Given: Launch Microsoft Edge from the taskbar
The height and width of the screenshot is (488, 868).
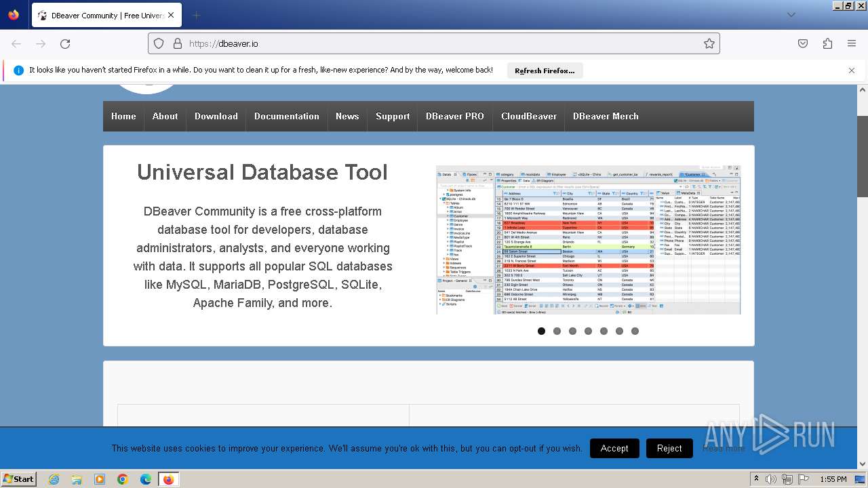Looking at the screenshot, I should point(146,479).
